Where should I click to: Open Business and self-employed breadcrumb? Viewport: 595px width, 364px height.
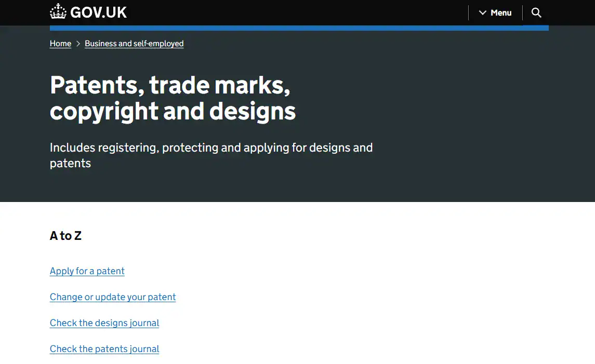point(134,44)
